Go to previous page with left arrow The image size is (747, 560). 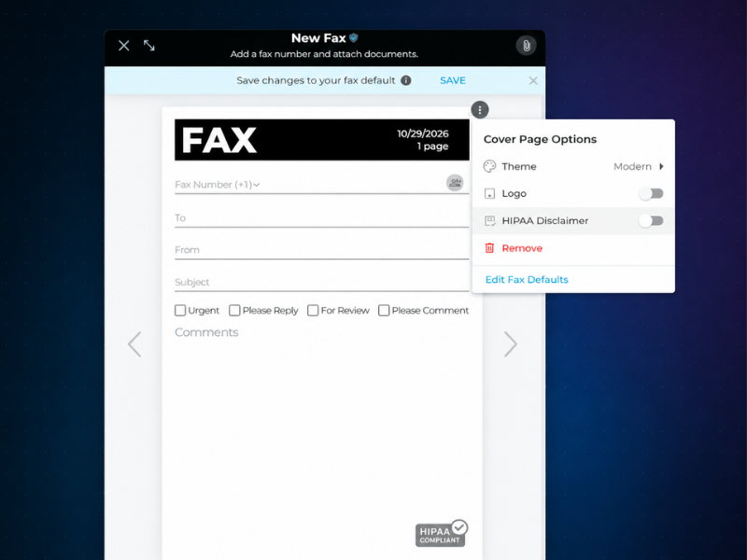[134, 343]
